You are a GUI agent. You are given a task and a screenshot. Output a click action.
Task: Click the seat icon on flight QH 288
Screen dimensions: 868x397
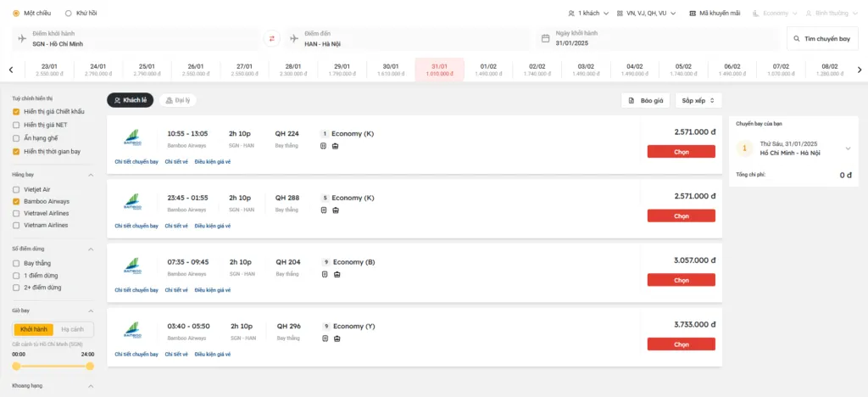[x=324, y=210]
